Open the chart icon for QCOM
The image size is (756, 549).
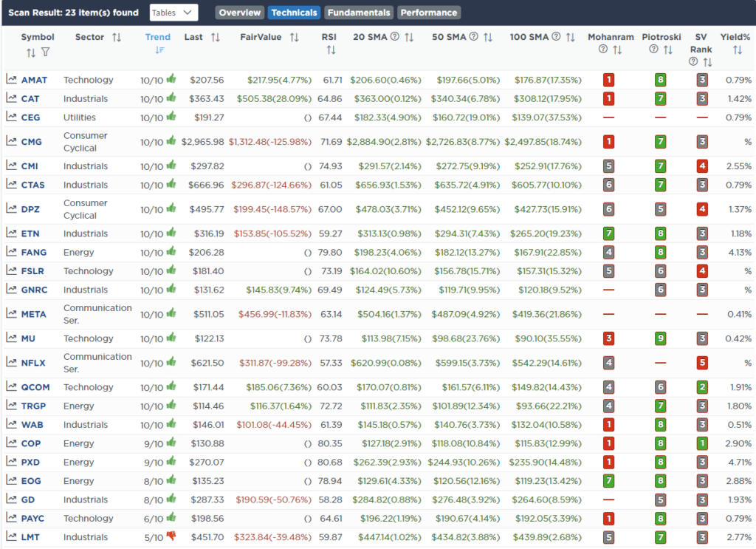pyautogui.click(x=11, y=386)
